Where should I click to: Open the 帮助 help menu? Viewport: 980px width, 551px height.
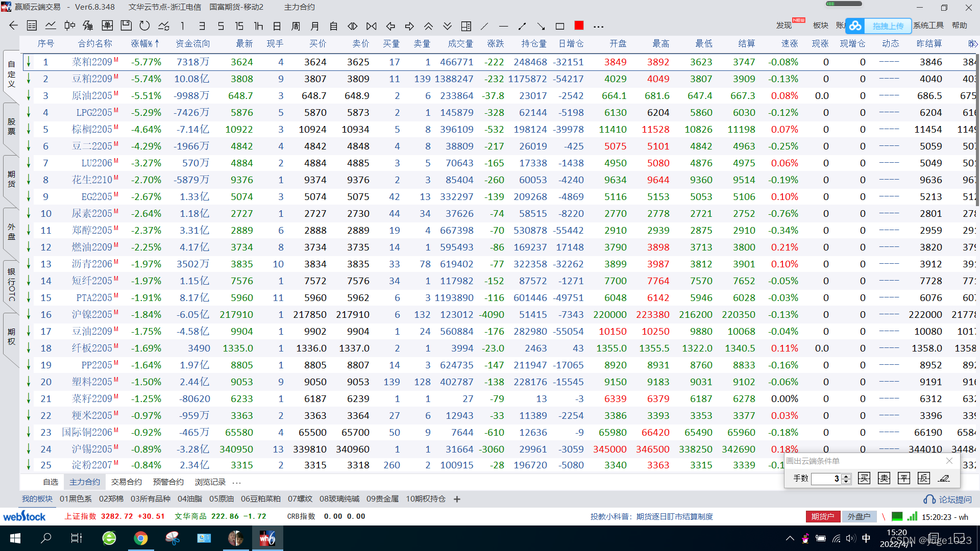pyautogui.click(x=960, y=25)
